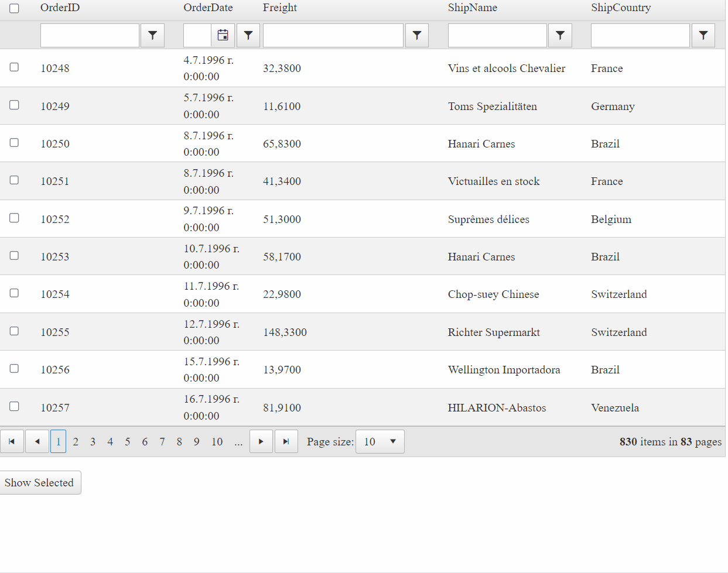Open the filter menu for OrderDate column

[x=248, y=35]
